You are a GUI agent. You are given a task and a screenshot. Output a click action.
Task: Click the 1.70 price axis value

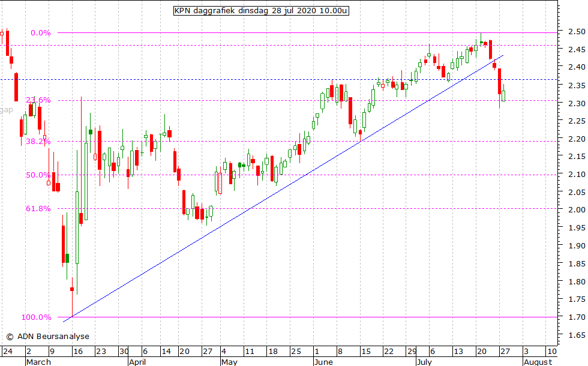pos(577,317)
